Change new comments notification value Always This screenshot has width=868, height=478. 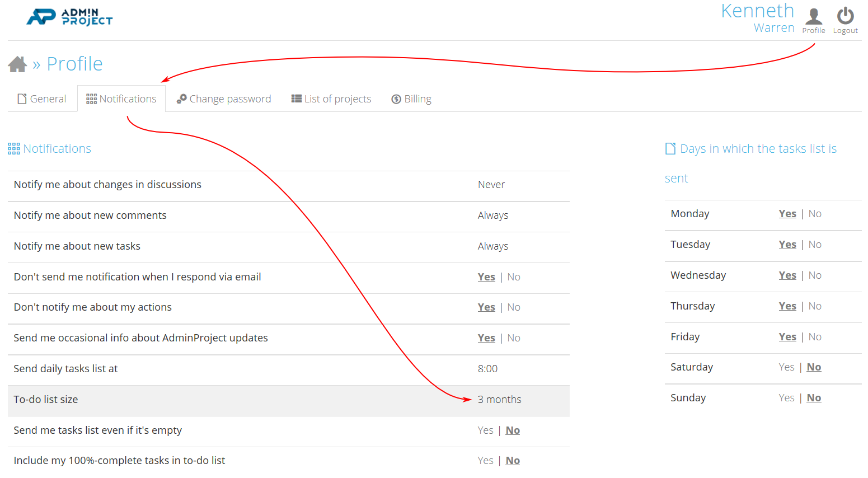493,215
